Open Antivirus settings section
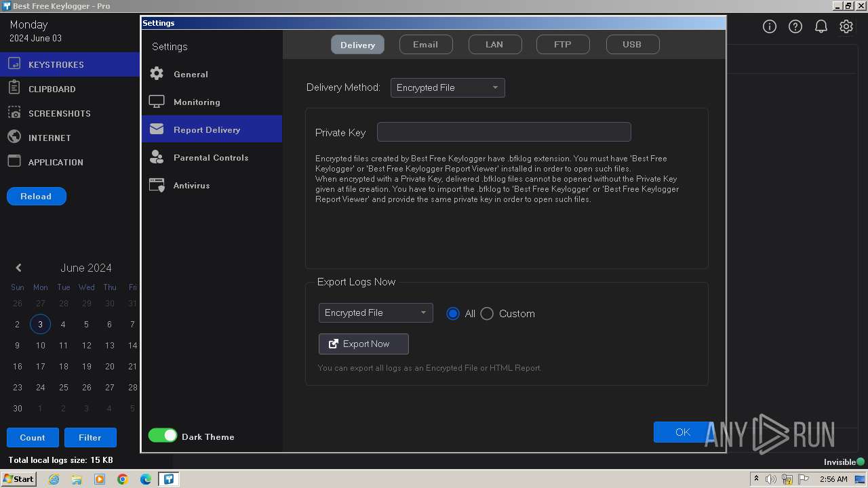Screen dimensions: 868x488 click(x=212, y=185)
